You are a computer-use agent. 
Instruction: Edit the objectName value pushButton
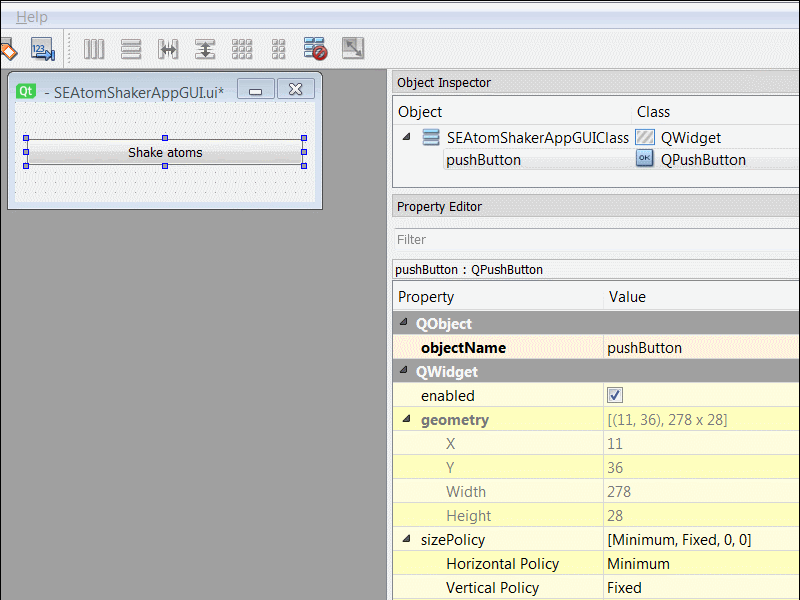700,348
